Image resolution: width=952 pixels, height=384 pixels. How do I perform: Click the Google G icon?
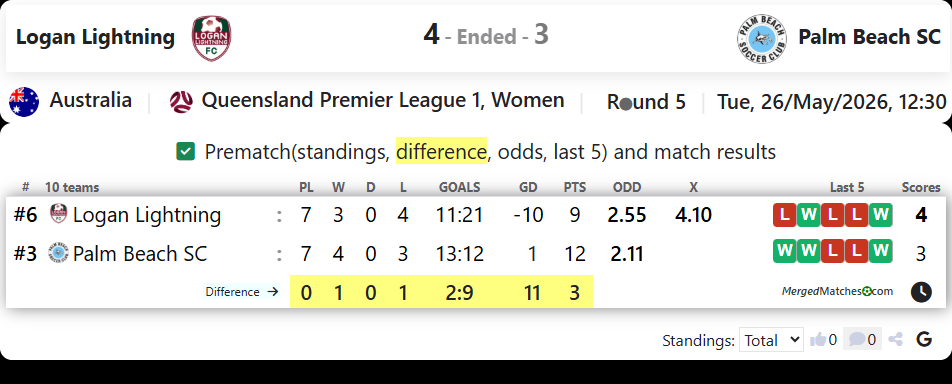[924, 339]
